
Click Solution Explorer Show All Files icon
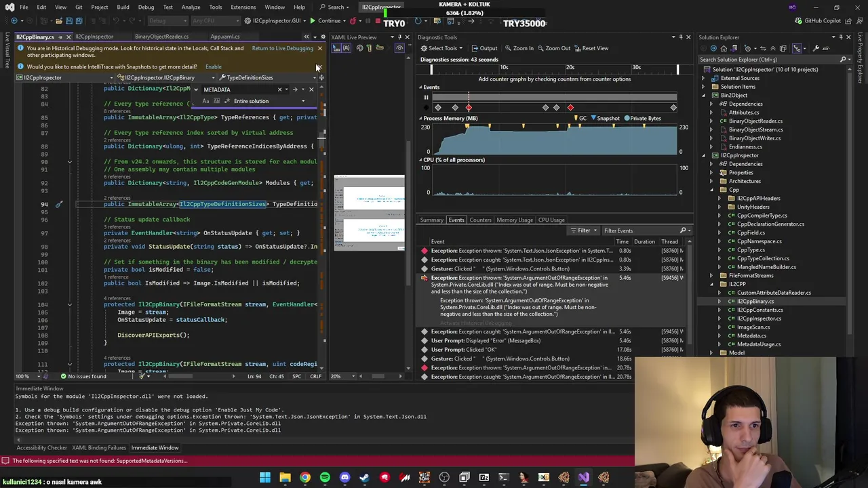pyautogui.click(x=783, y=48)
